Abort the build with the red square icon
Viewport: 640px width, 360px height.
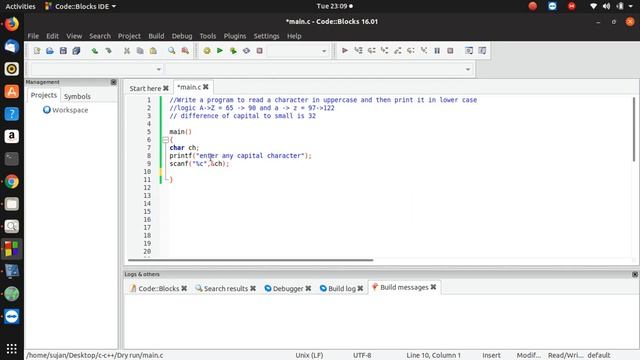pos(259,51)
